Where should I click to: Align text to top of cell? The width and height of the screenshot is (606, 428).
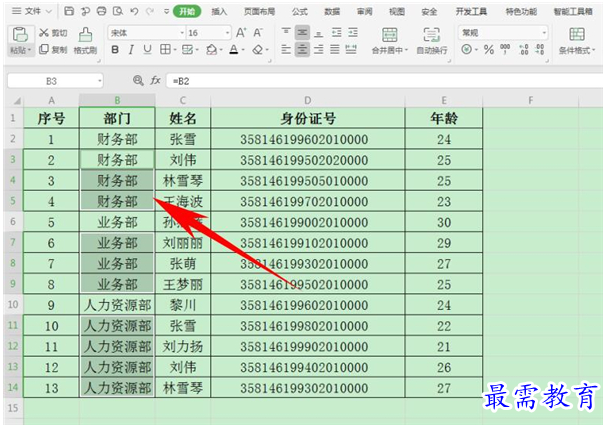286,32
